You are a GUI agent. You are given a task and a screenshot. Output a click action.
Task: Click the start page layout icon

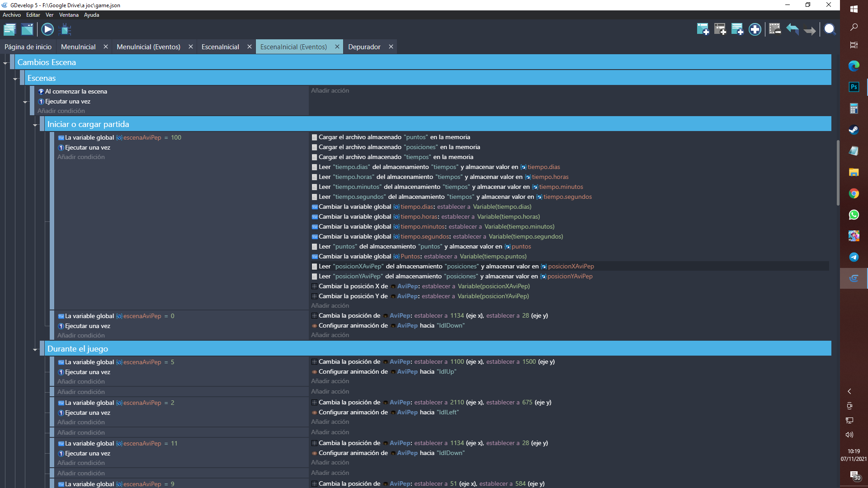pos(27,30)
